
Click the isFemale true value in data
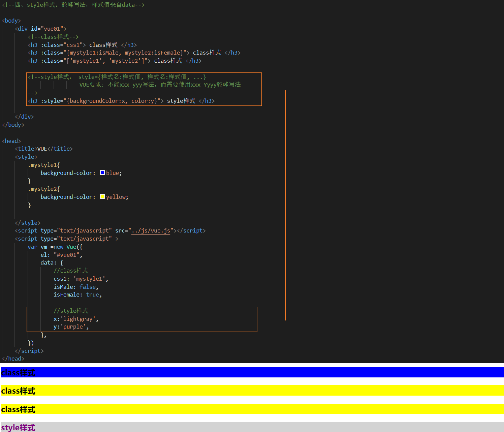92,295
